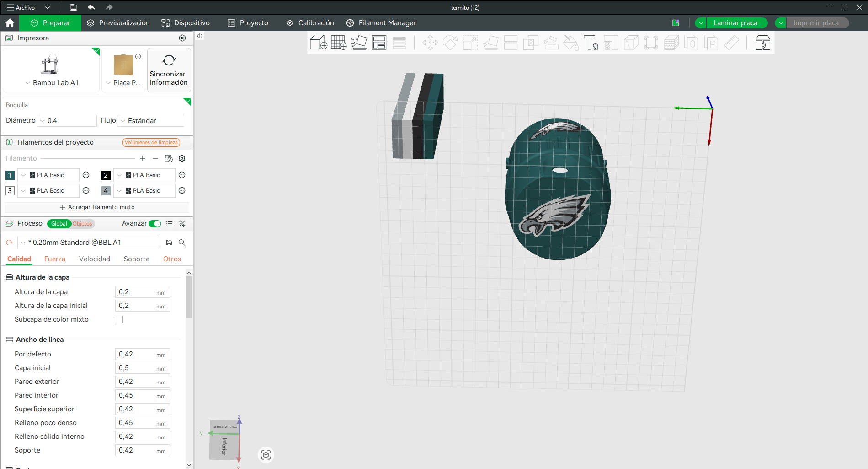
Task: Click the Undo arrow
Action: click(x=91, y=7)
